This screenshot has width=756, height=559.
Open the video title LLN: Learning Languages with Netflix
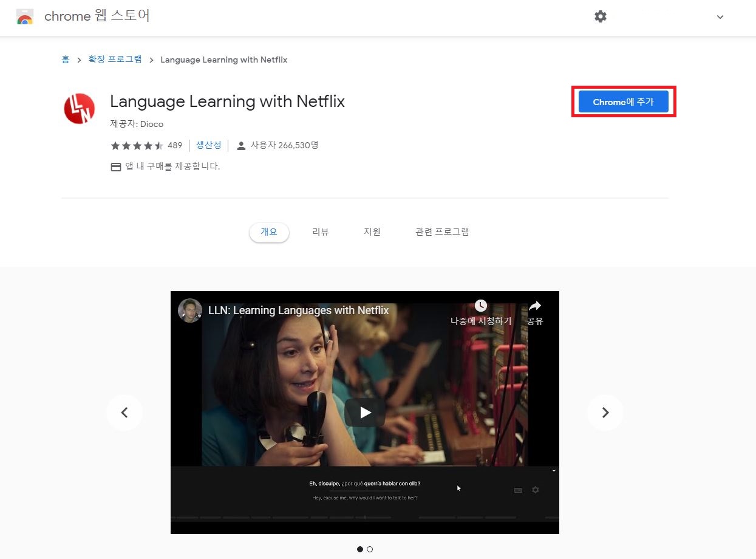coord(298,310)
